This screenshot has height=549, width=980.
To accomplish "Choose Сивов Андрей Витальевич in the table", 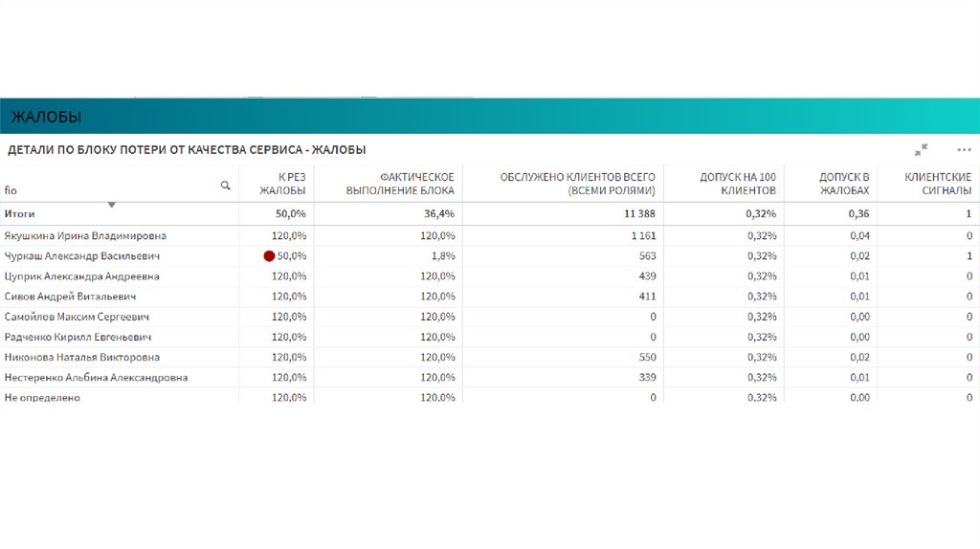I will pos(70,296).
